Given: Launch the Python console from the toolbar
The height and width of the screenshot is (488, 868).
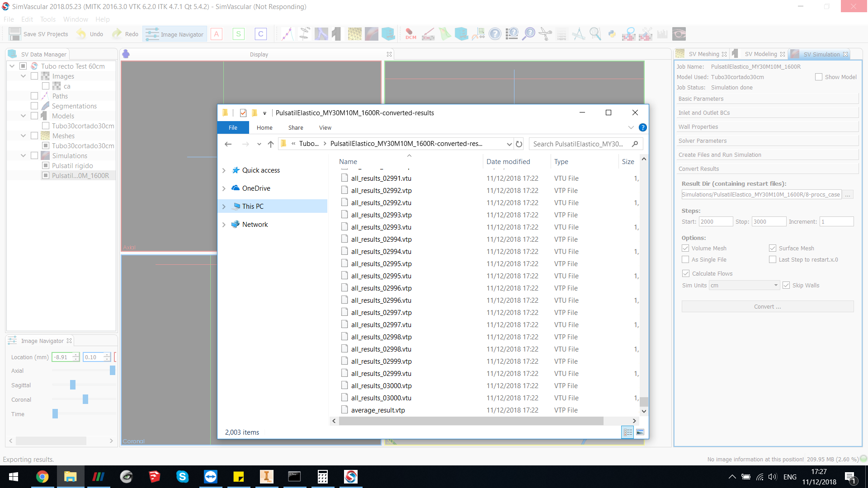Looking at the screenshot, I should coord(612,34).
